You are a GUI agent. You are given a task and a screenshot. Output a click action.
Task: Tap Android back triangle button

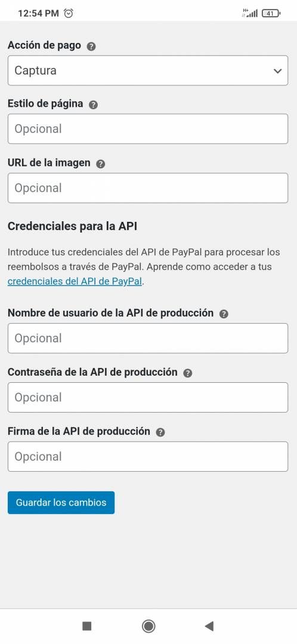point(209,626)
